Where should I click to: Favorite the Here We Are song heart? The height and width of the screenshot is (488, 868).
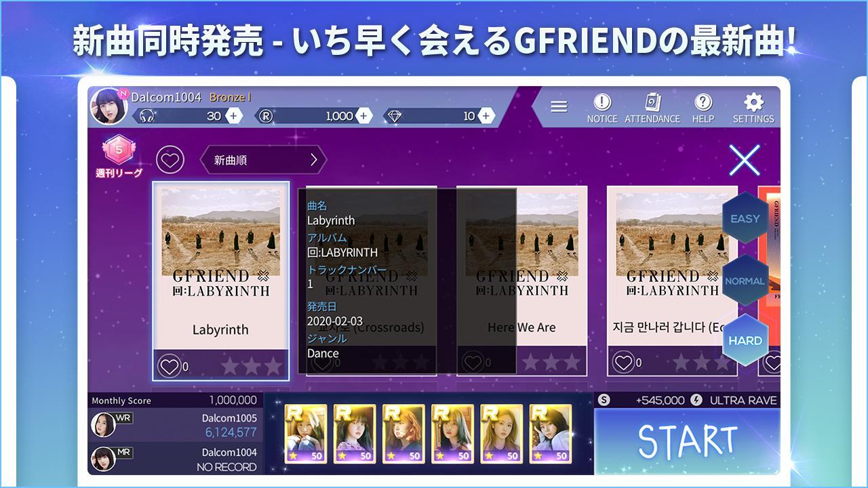473,362
